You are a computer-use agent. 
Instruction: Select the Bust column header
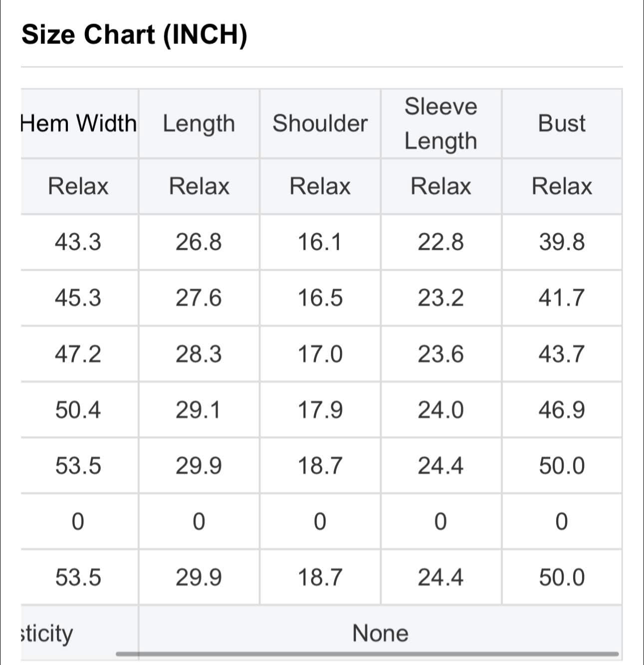(562, 123)
